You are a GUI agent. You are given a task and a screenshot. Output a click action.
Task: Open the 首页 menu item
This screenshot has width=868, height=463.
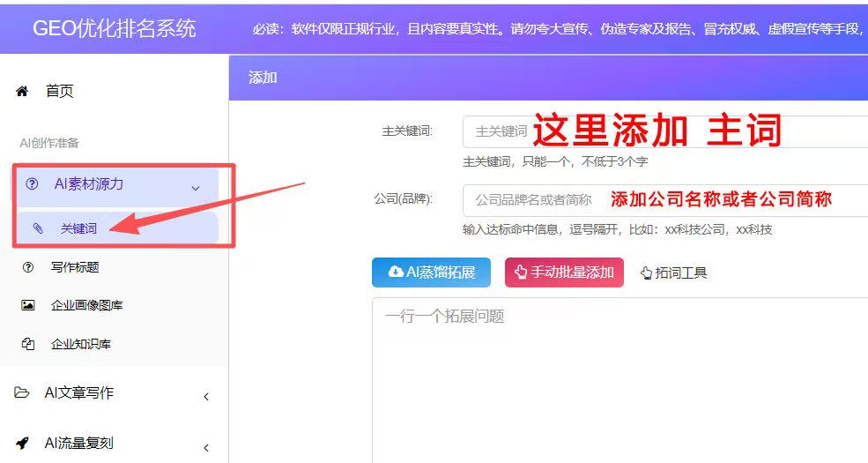(x=60, y=91)
